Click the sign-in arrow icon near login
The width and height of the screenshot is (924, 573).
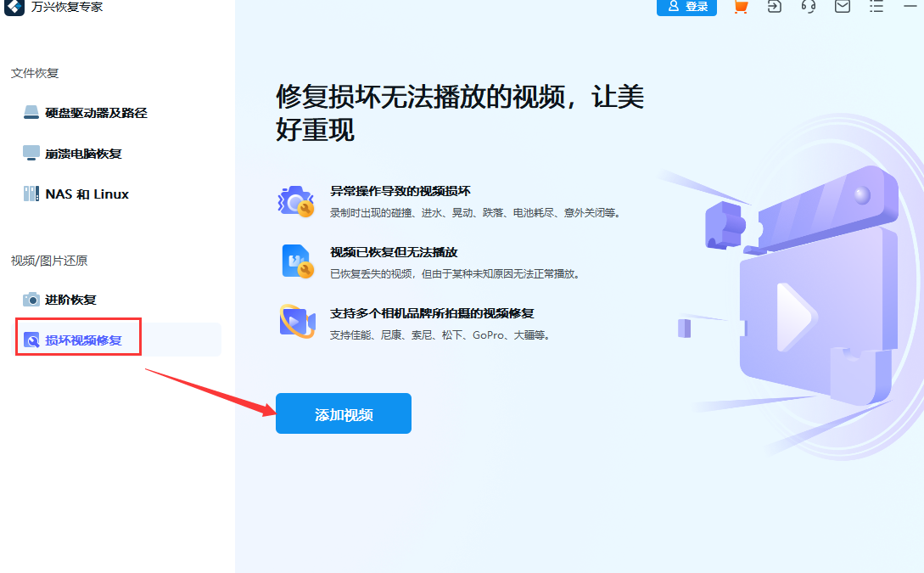774,8
